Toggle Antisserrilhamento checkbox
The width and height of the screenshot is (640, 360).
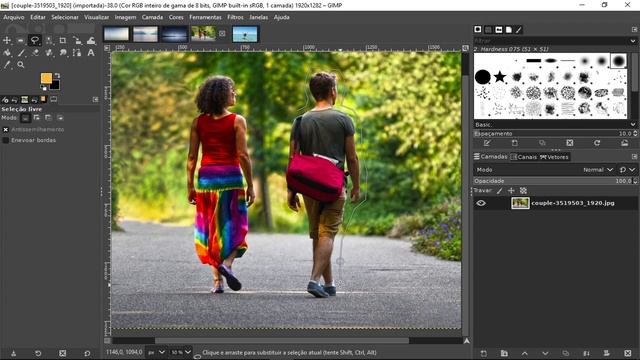(x=6, y=129)
